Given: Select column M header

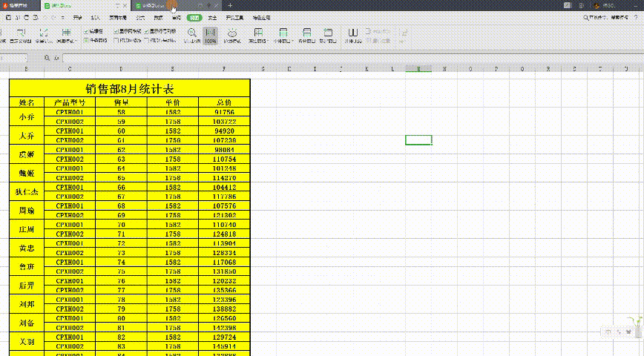Looking at the screenshot, I should [x=418, y=69].
